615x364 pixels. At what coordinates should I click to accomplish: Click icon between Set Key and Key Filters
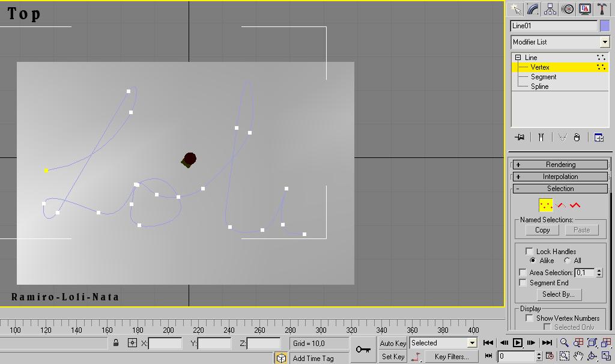click(x=416, y=357)
